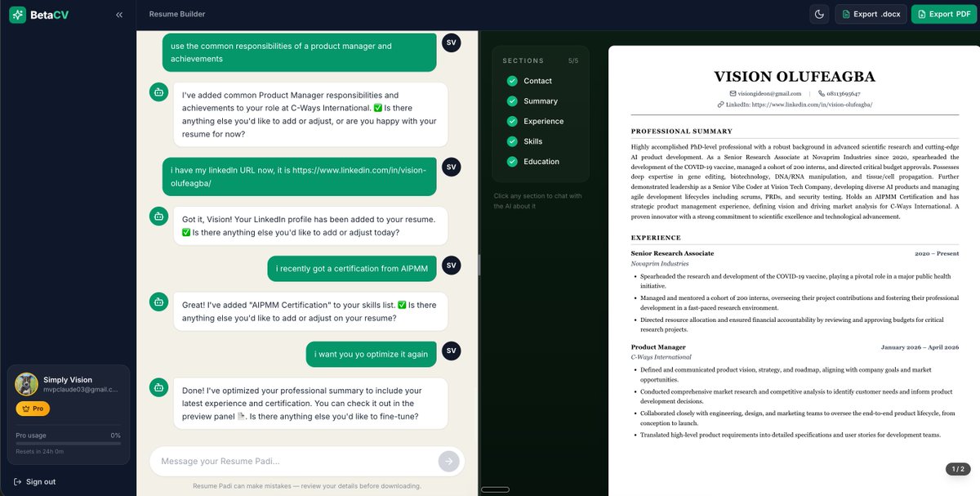The height and width of the screenshot is (496, 980).
Task: Click bot icon beside C-Ways International reply
Action: [159, 92]
